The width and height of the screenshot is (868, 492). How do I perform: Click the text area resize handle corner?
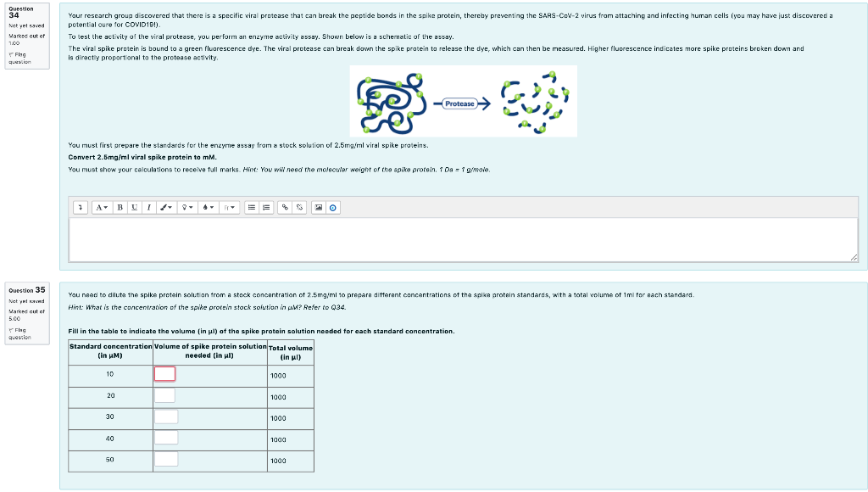click(854, 257)
